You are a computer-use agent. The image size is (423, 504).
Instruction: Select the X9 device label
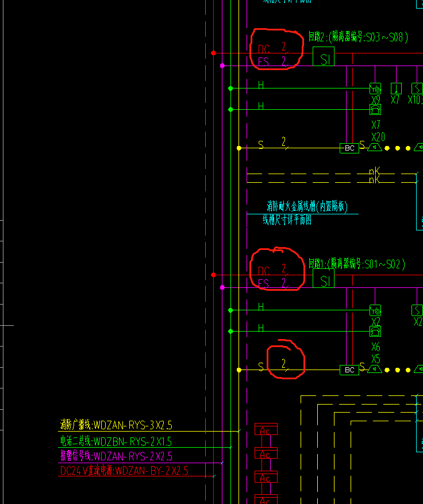[376, 99]
